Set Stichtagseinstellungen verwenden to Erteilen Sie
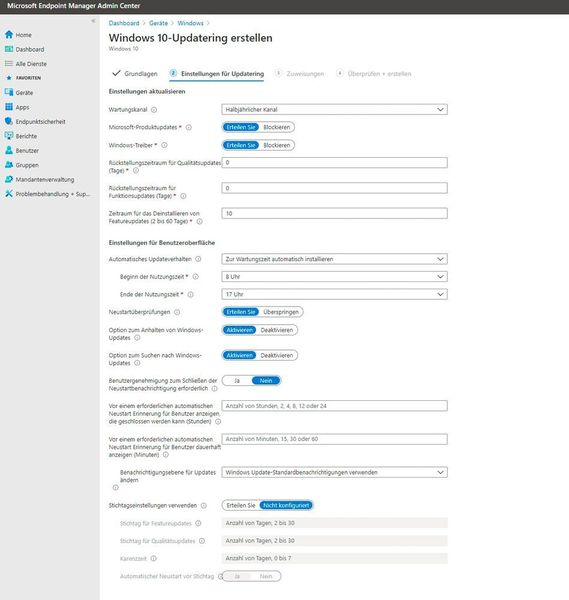This screenshot has width=569, height=600. click(241, 505)
